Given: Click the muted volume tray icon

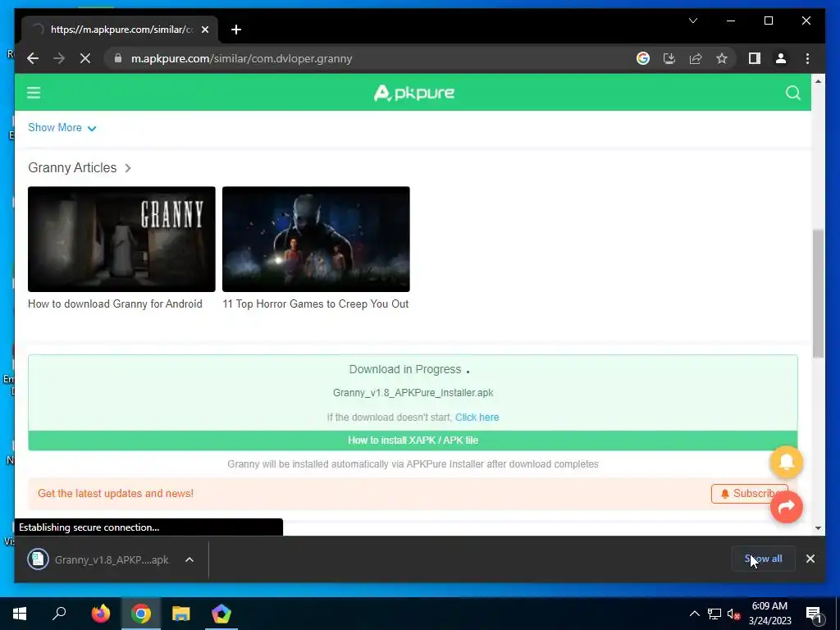Looking at the screenshot, I should (733, 614).
